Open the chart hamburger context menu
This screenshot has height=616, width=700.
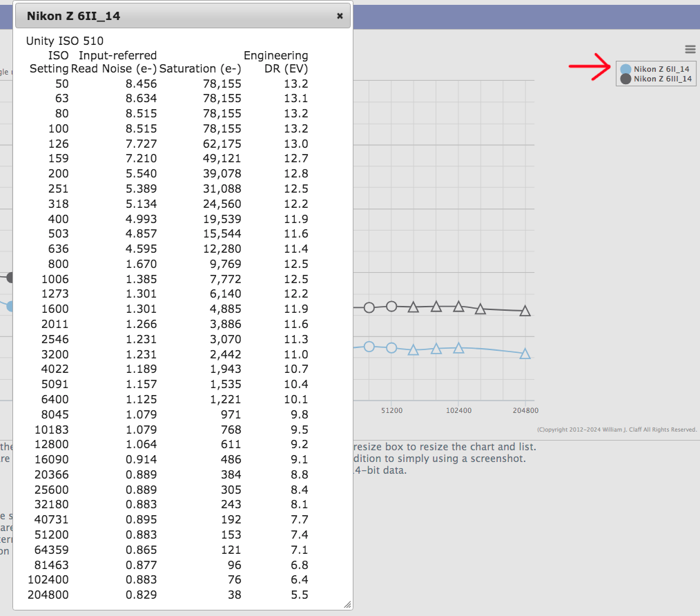click(690, 48)
